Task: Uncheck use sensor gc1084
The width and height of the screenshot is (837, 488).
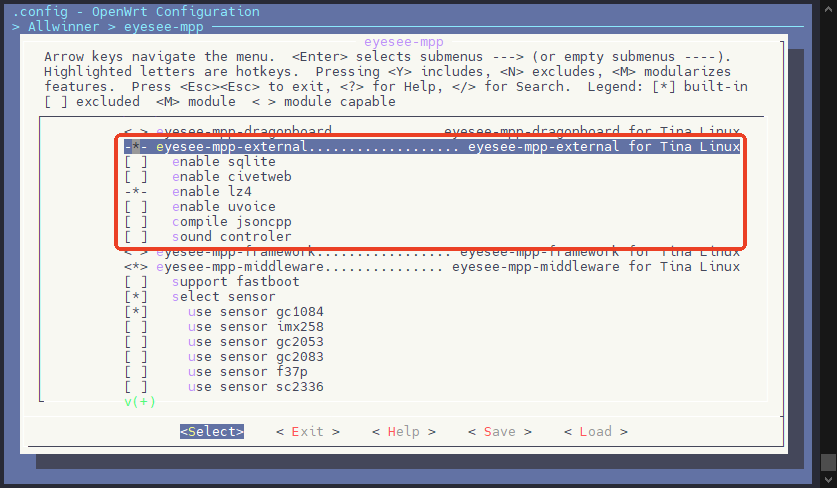Action: point(136,312)
